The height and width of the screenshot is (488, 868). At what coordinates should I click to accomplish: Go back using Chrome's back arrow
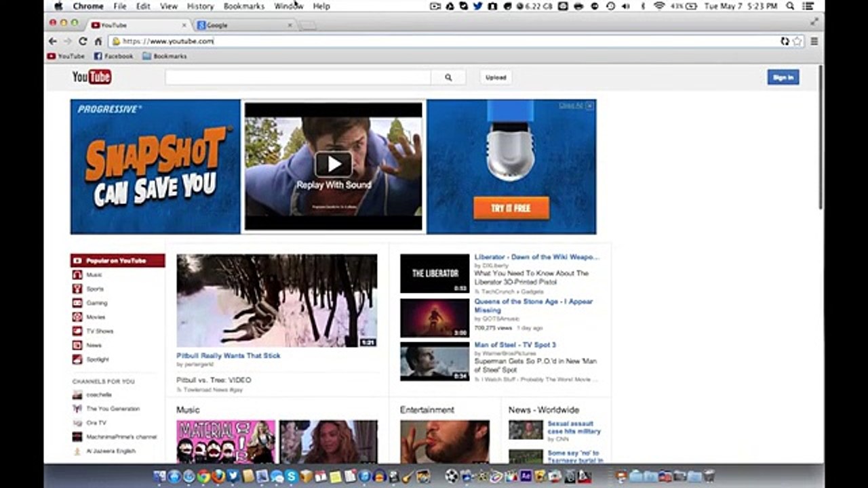(x=53, y=41)
